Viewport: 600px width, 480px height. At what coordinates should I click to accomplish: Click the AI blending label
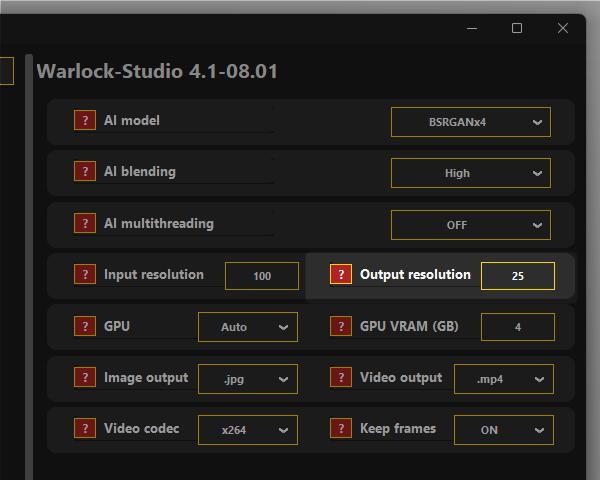point(140,172)
